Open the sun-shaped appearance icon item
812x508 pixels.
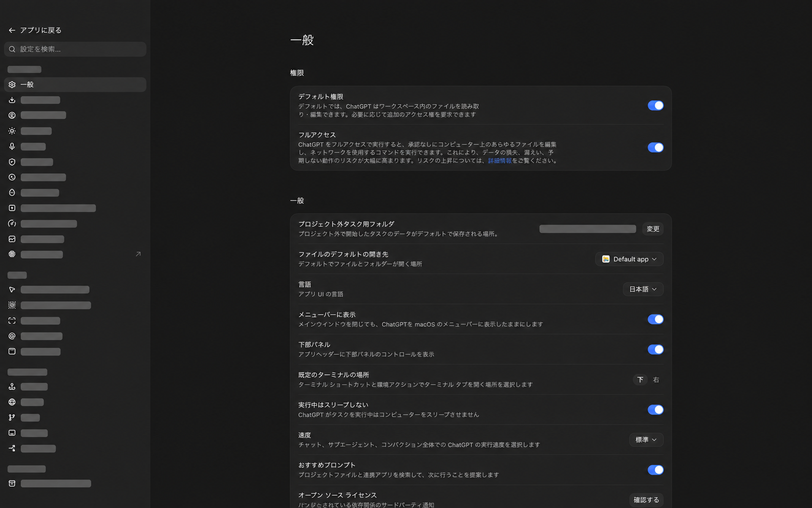point(12,131)
